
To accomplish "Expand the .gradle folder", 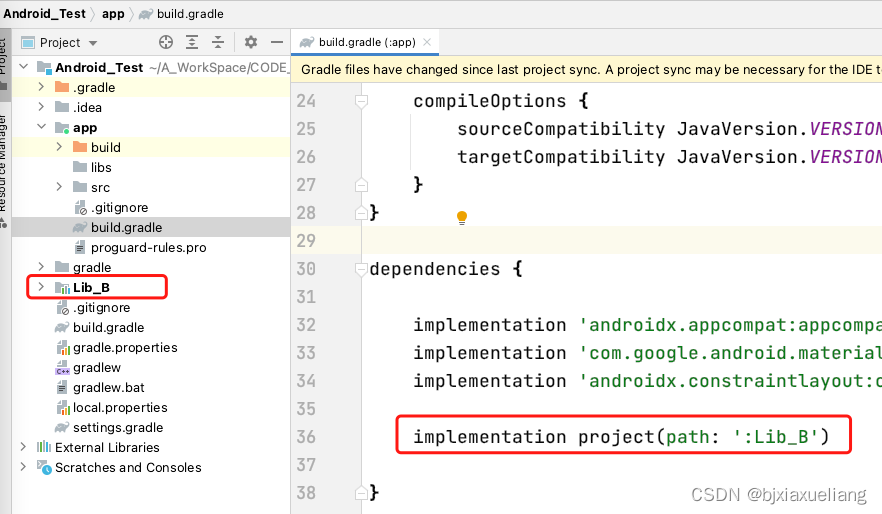I will [x=41, y=87].
